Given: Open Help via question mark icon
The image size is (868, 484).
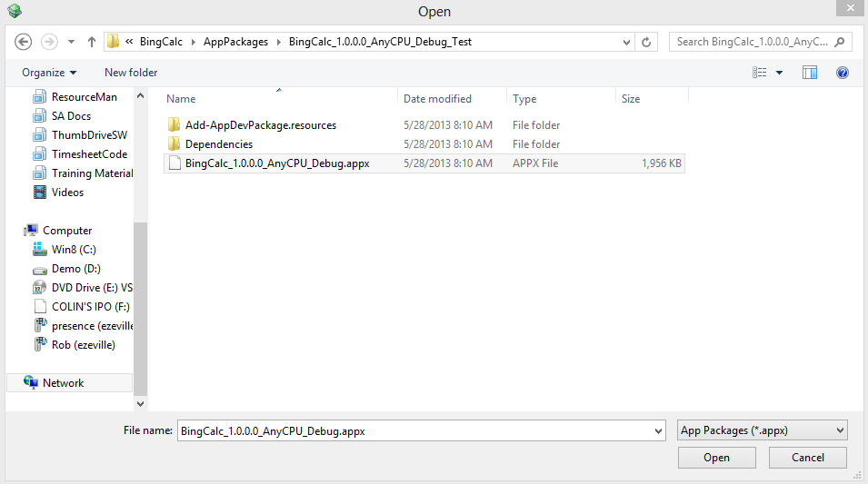Looking at the screenshot, I should 843,73.
